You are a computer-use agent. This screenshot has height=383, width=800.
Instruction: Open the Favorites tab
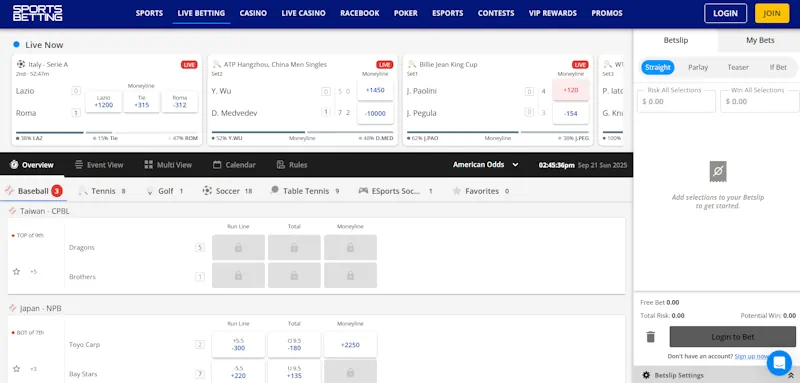point(481,191)
